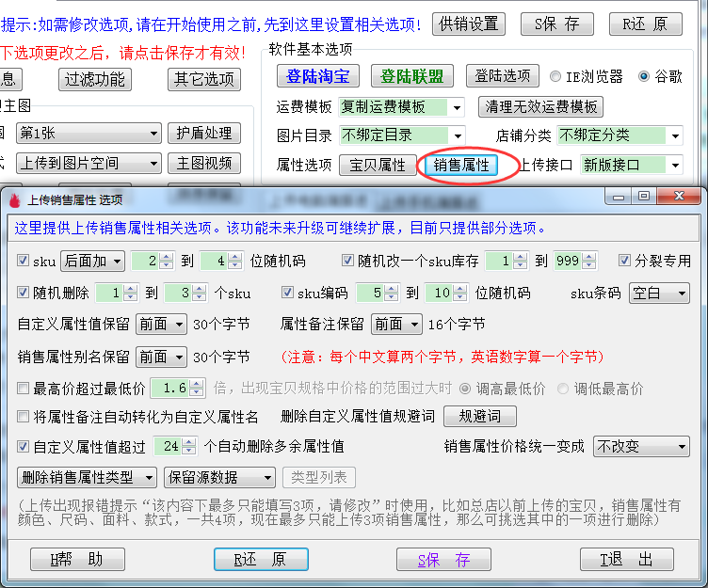Expand the 删除销售属性类型 combo box

point(149,478)
